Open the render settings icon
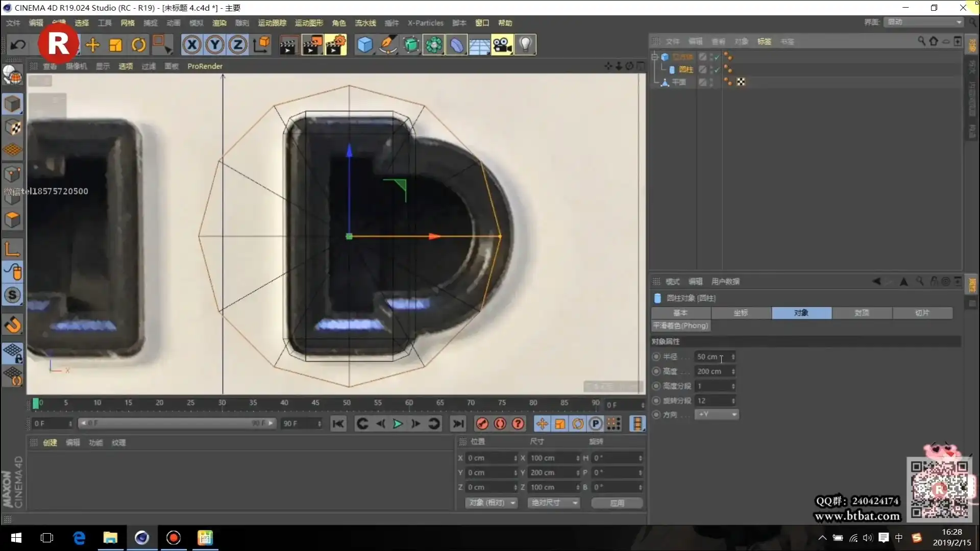 point(336,44)
